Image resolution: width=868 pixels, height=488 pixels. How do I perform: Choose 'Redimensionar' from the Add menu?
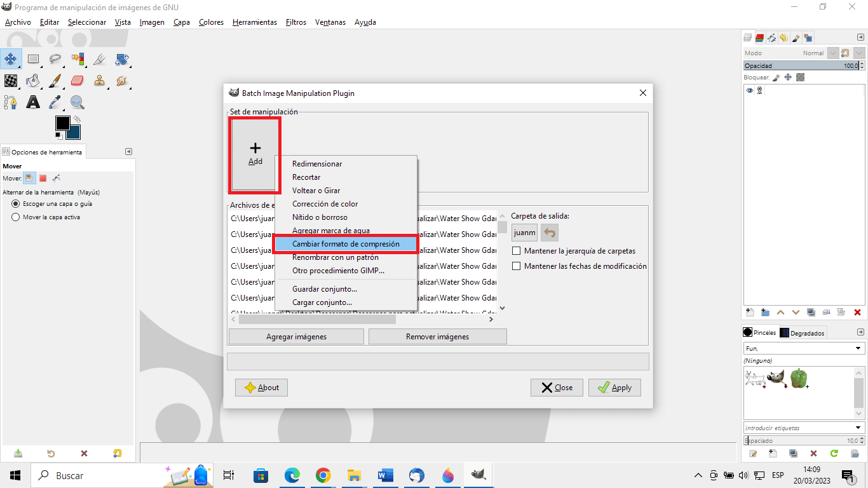[317, 164]
